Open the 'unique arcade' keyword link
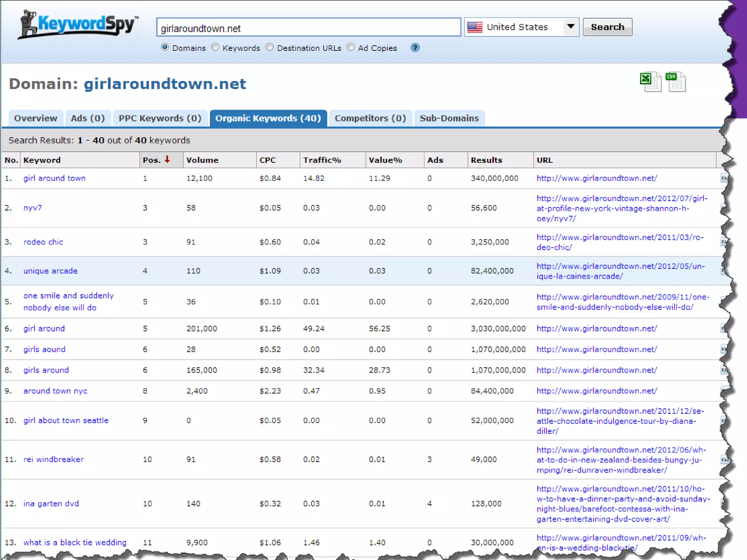 (51, 271)
